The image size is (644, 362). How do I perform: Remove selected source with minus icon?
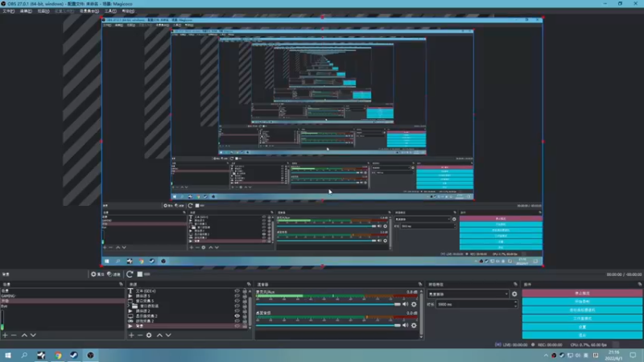pyautogui.click(x=140, y=335)
